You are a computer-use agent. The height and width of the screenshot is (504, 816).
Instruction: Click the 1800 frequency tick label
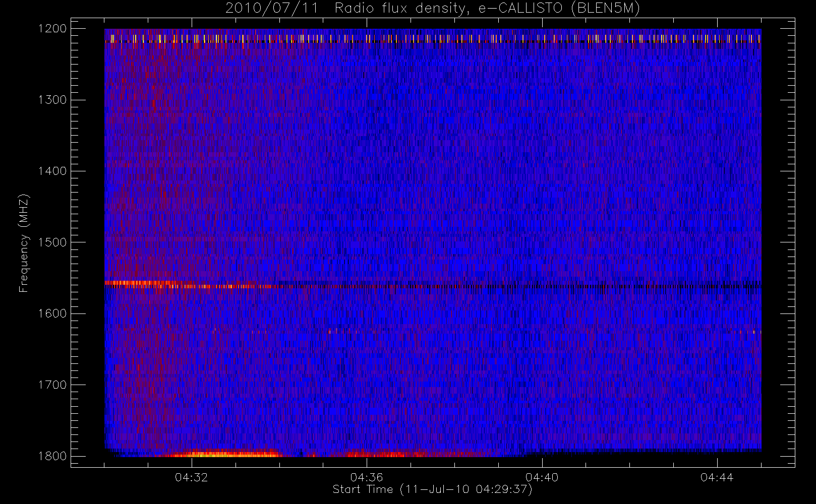52,456
